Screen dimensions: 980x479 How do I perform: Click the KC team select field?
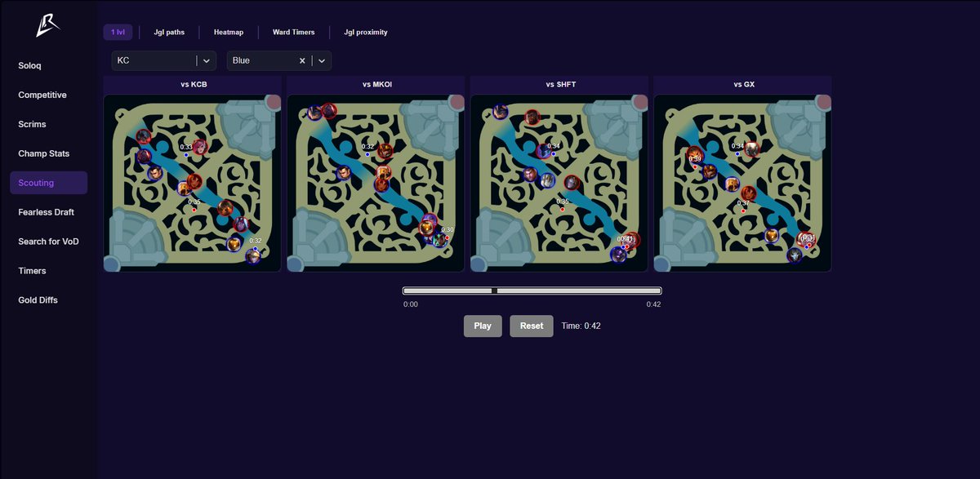pyautogui.click(x=163, y=60)
